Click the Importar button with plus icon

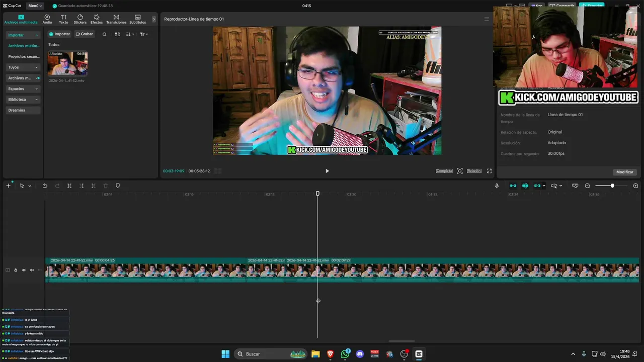tap(59, 34)
